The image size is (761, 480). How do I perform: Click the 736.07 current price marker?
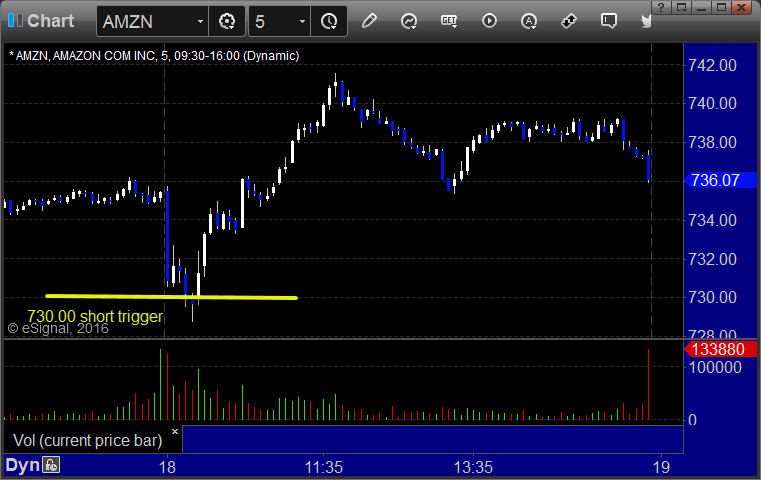pos(720,181)
